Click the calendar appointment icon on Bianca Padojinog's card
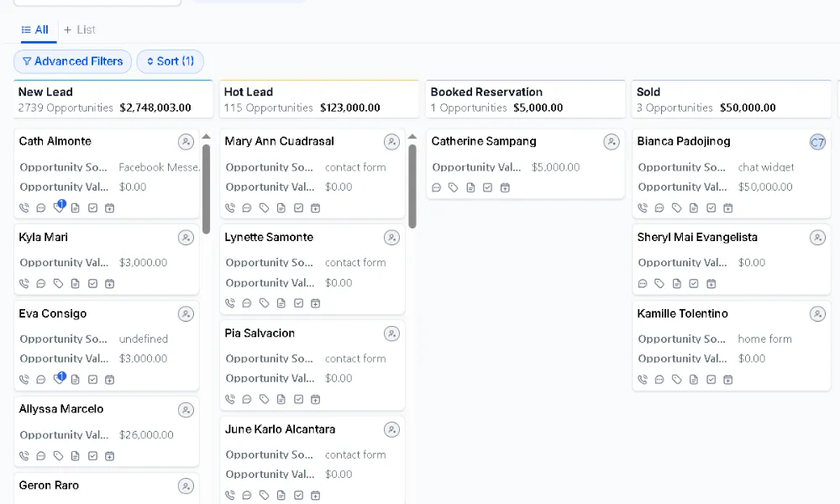This screenshot has width=840, height=504. (728, 207)
